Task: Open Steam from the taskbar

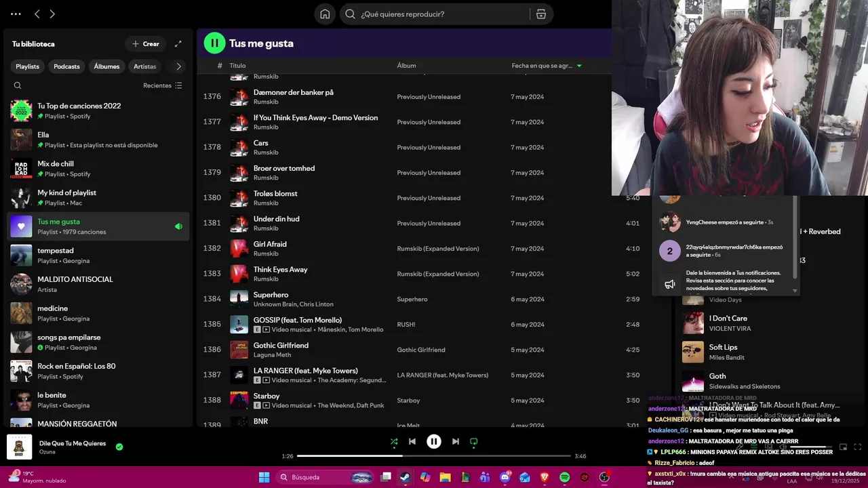Action: (x=405, y=477)
